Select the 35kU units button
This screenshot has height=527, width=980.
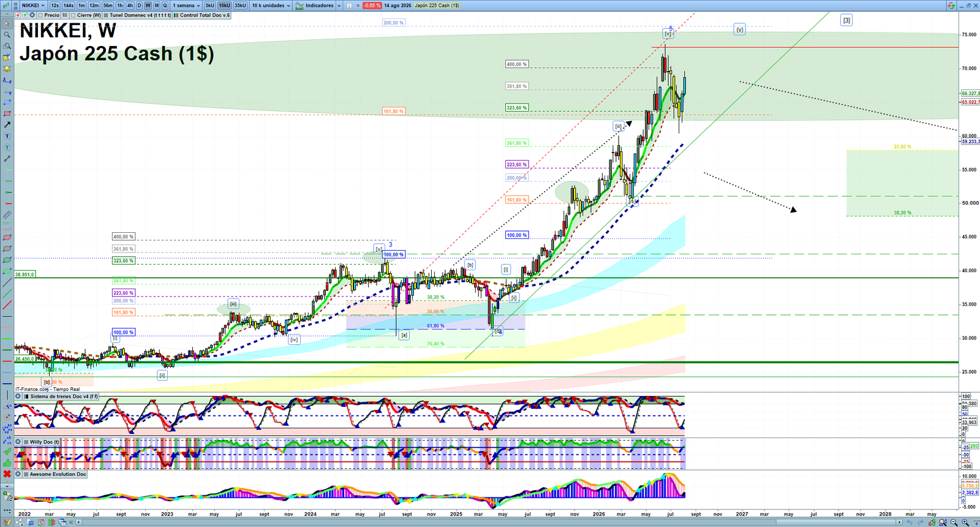(x=240, y=5)
